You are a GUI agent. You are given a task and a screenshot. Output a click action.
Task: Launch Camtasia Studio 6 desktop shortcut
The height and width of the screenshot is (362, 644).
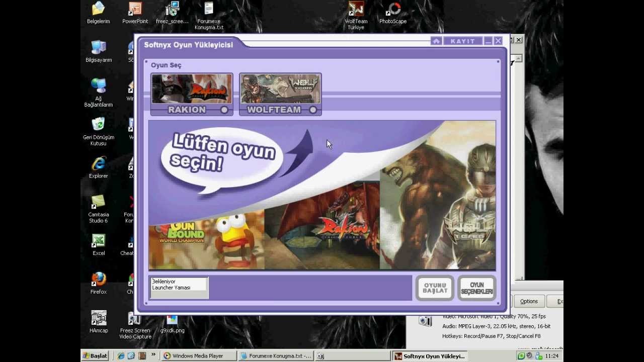99,209
